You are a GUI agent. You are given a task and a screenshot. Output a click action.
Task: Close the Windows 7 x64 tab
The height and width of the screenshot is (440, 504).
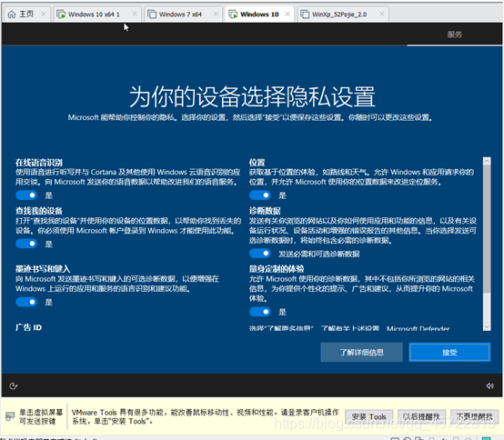point(216,15)
